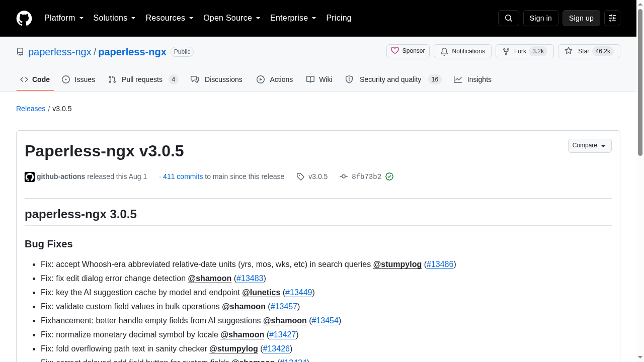The width and height of the screenshot is (644, 362).
Task: Open @shamoon mention on edit dialog fix
Action: [x=210, y=278]
